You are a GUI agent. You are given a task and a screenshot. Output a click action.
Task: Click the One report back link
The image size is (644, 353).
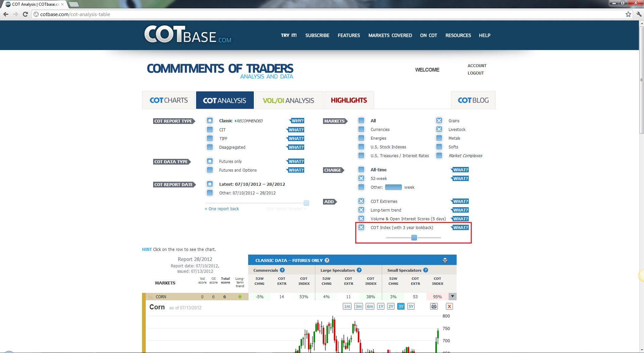click(222, 209)
